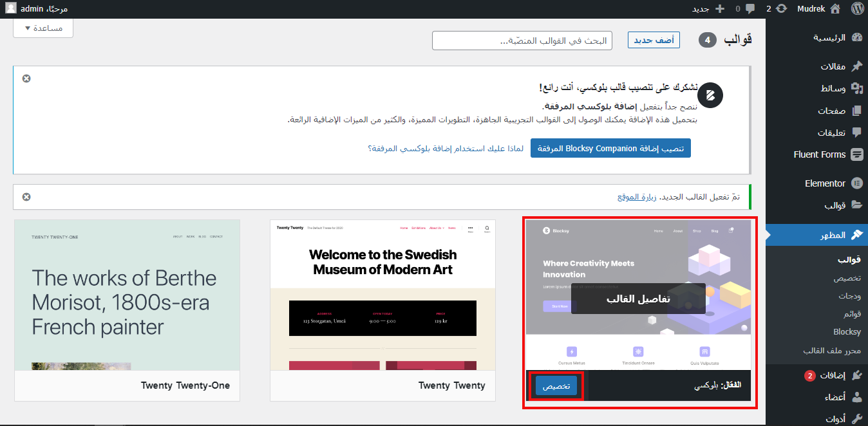The image size is (868, 426).
Task: Focus the installed themes search field
Action: click(x=521, y=40)
